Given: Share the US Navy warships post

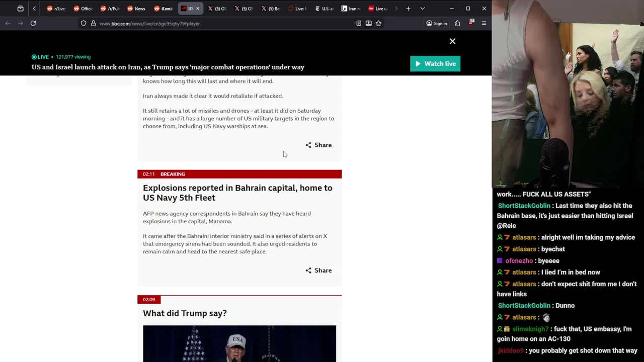Looking at the screenshot, I should (x=318, y=145).
